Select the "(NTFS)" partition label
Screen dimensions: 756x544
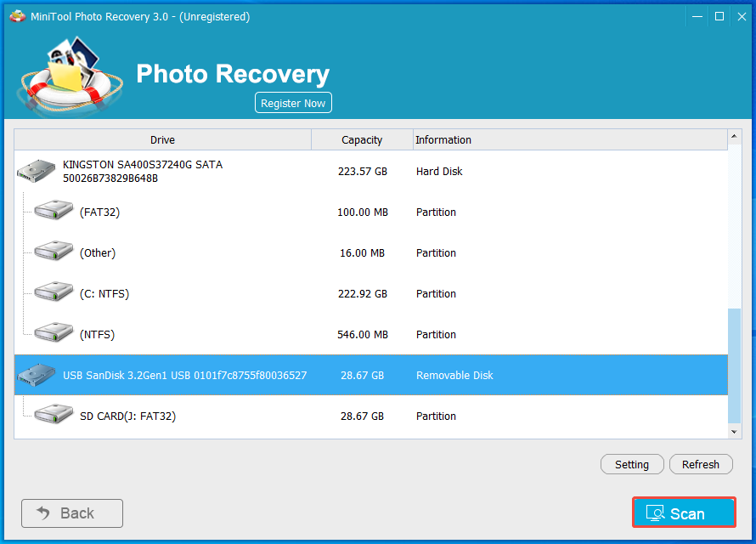pyautogui.click(x=97, y=335)
